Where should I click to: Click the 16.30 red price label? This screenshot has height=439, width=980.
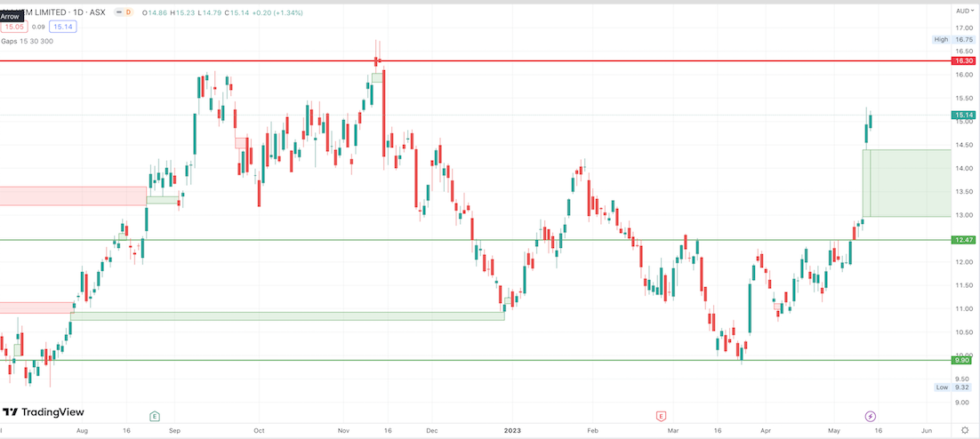click(x=962, y=61)
